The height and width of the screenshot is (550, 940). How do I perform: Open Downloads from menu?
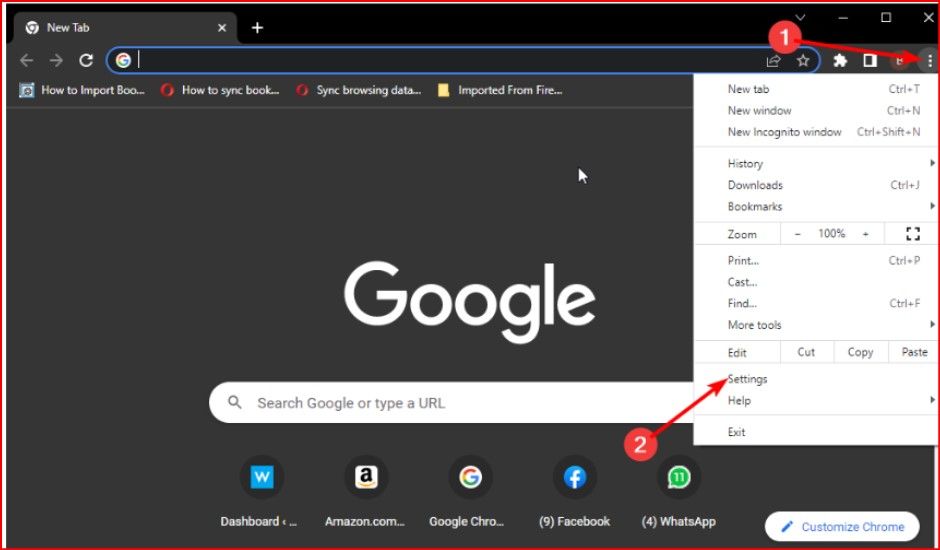pyautogui.click(x=815, y=185)
